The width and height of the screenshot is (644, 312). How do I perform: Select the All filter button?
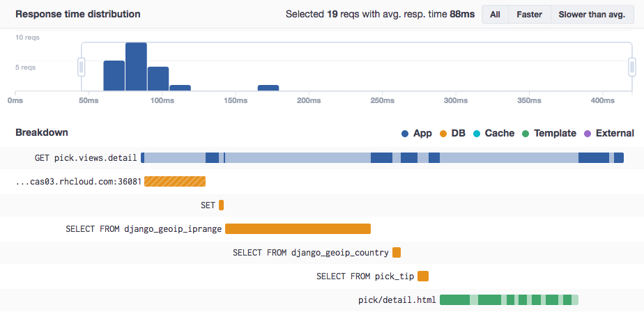pos(495,14)
